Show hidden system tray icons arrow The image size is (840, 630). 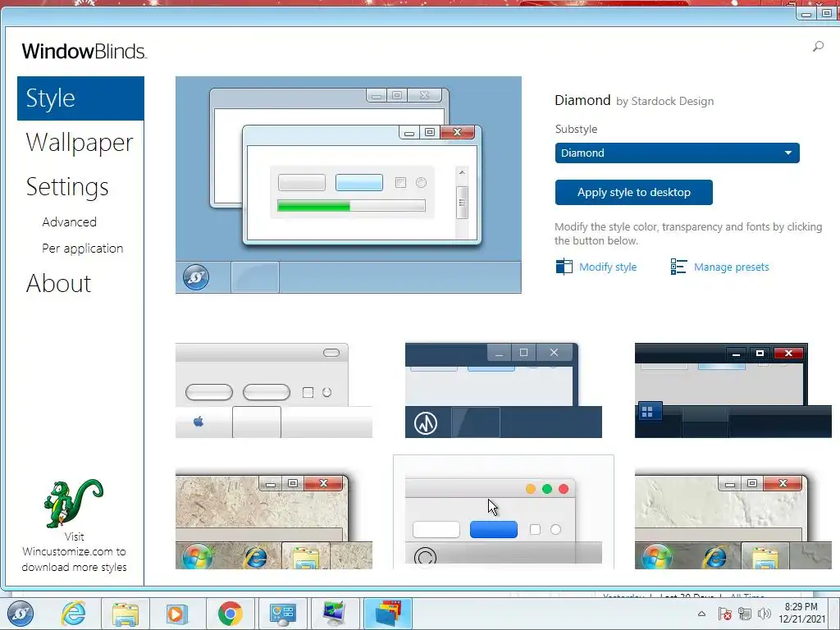pyautogui.click(x=702, y=614)
